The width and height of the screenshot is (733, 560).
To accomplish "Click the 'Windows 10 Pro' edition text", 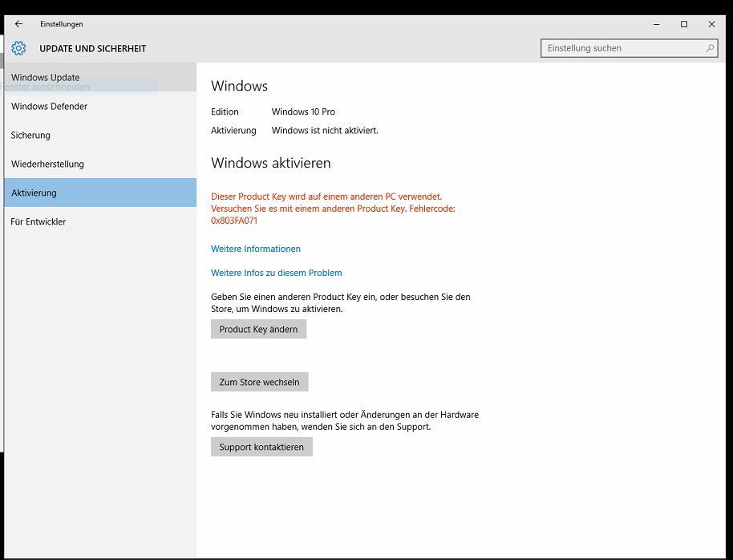I will pyautogui.click(x=303, y=112).
